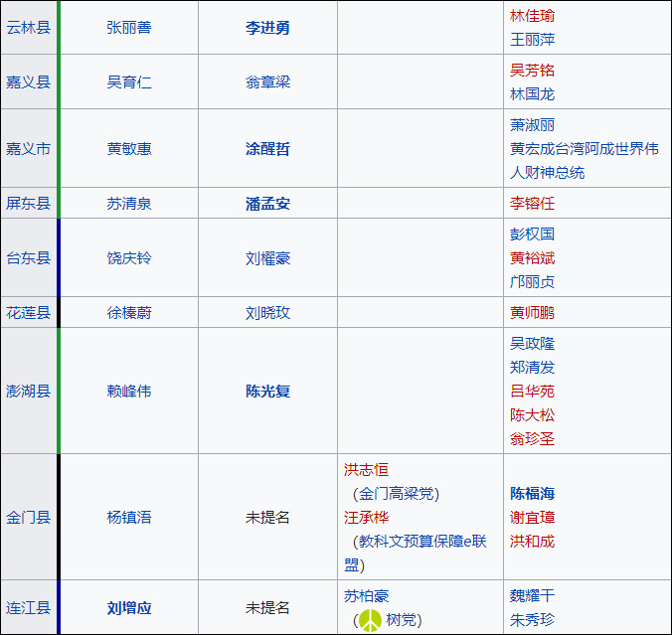This screenshot has height=635, width=672.
Task: Open the 赖峰伟 link
Action: 129,391
